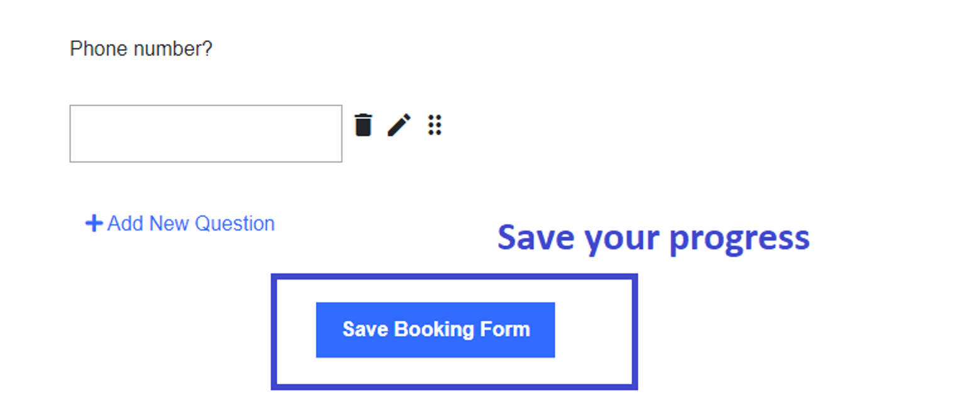The height and width of the screenshot is (414, 980).
Task: Click the blue Save Booking Form button
Action: pyautogui.click(x=435, y=330)
